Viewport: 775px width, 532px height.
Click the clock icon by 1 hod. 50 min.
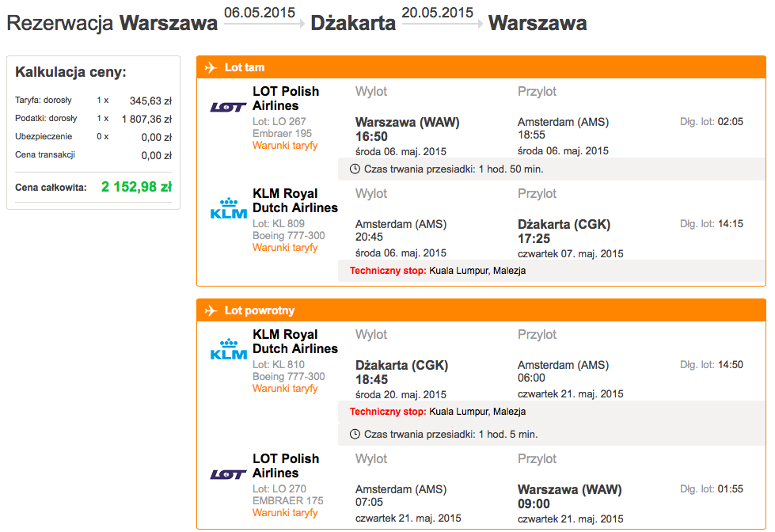click(355, 169)
